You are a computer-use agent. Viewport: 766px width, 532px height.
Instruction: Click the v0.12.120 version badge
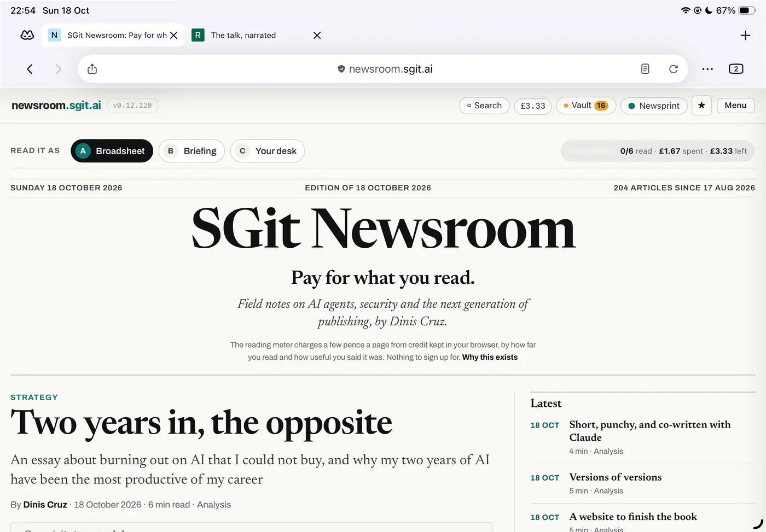coord(132,106)
